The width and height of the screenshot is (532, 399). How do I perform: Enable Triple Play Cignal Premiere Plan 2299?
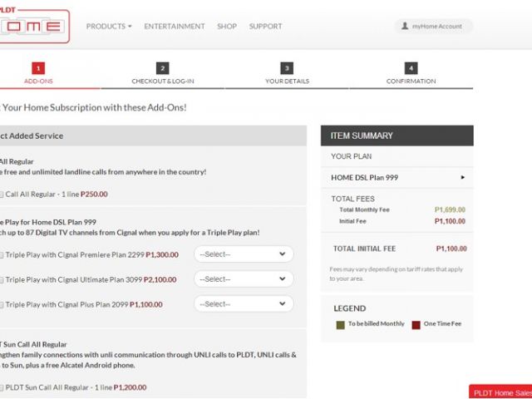coord(2,254)
